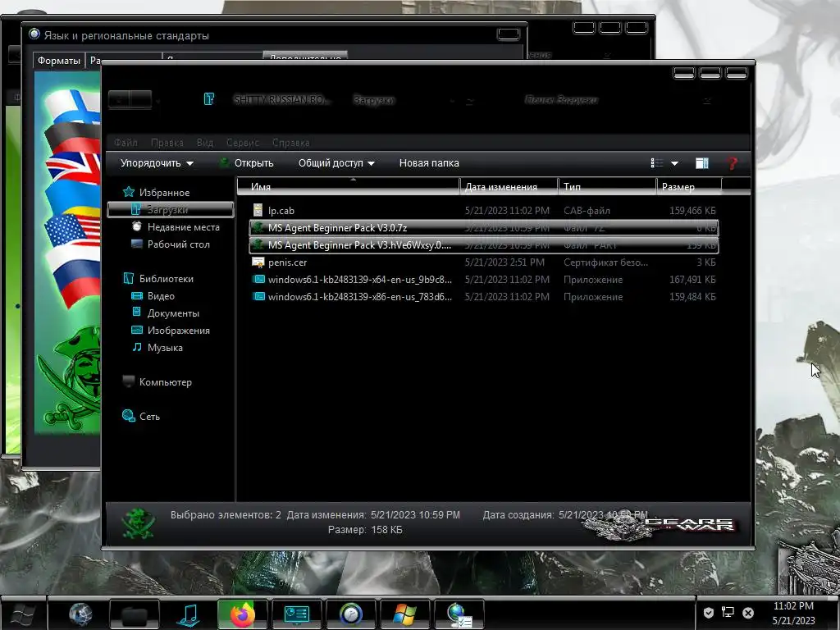Select the windows6.1-kb2483139-x64 application file
The width and height of the screenshot is (840, 630).
coord(359,279)
